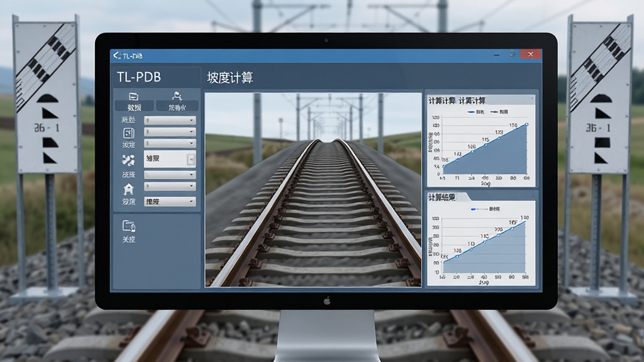Screen dimensions: 644x362
Task: Maximize the TL-PDB window
Action: (512, 54)
